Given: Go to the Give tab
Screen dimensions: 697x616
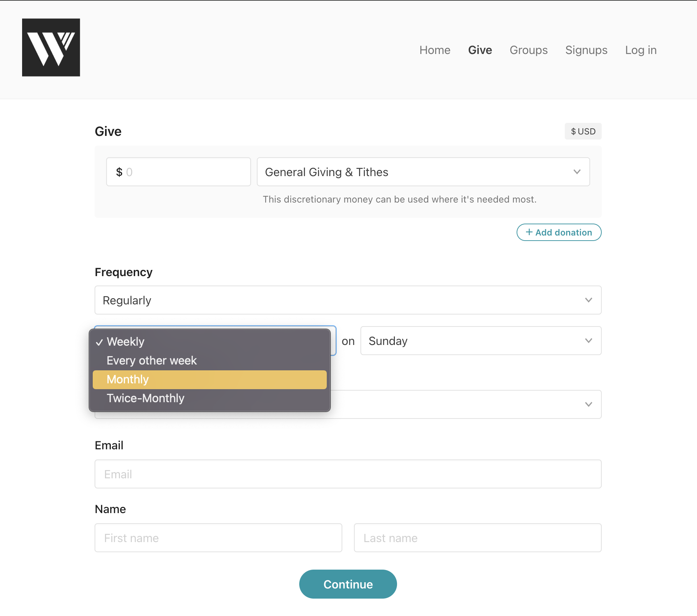Looking at the screenshot, I should coord(480,50).
